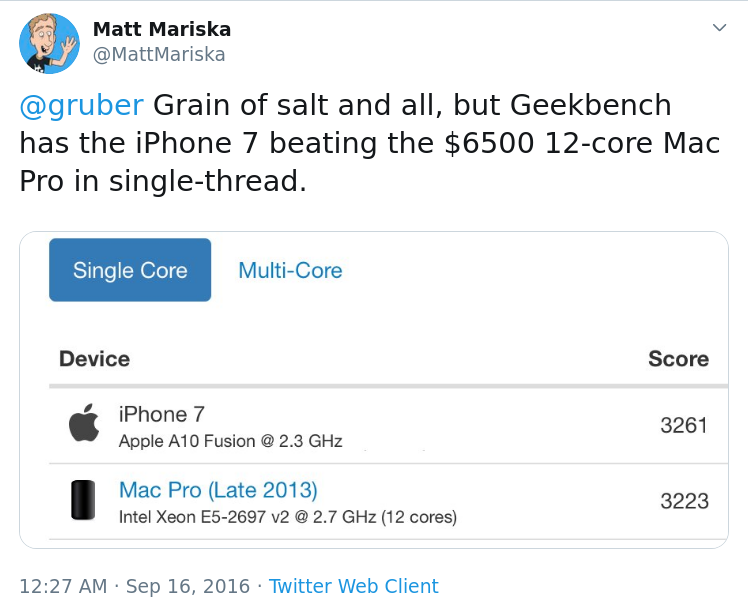Image resolution: width=748 pixels, height=610 pixels.
Task: Click the iPhone 7 score 3261
Action: click(684, 425)
